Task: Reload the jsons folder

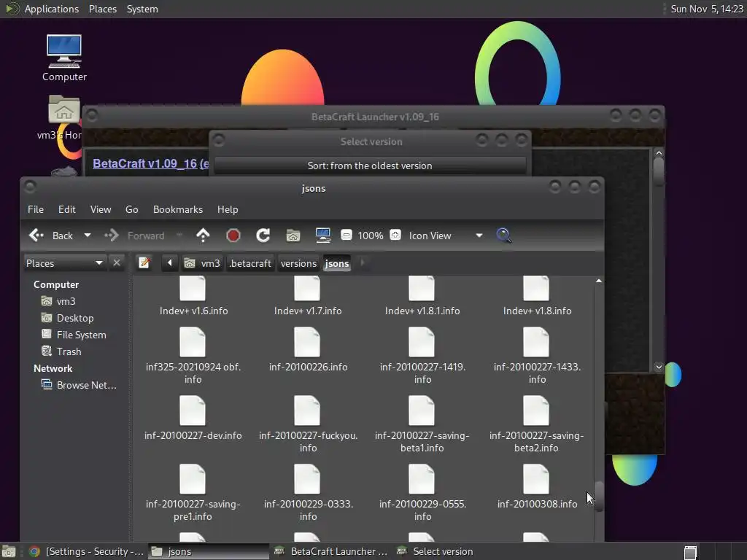Action: [263, 236]
